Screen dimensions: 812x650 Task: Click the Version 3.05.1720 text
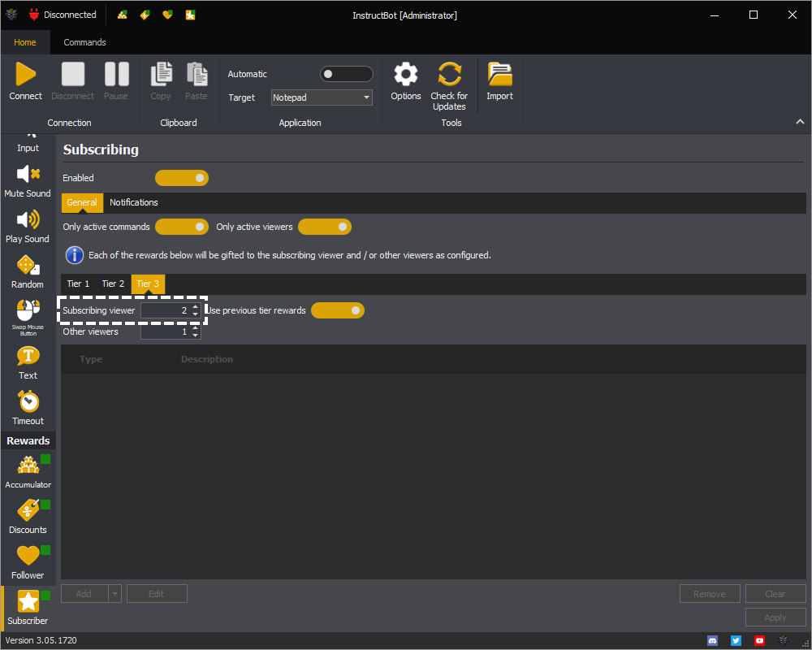coord(41,641)
